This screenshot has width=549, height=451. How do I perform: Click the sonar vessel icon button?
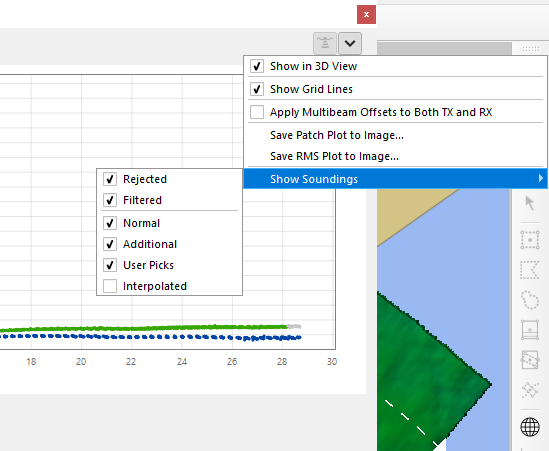325,43
